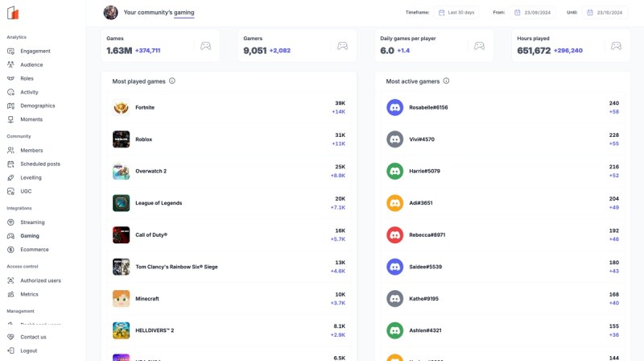Click Ashlen#4321 Discord avatar
644x361 pixels.
point(394,330)
